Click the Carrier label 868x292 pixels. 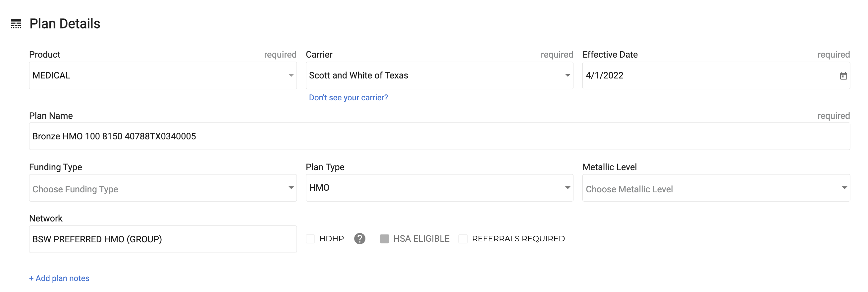319,55
